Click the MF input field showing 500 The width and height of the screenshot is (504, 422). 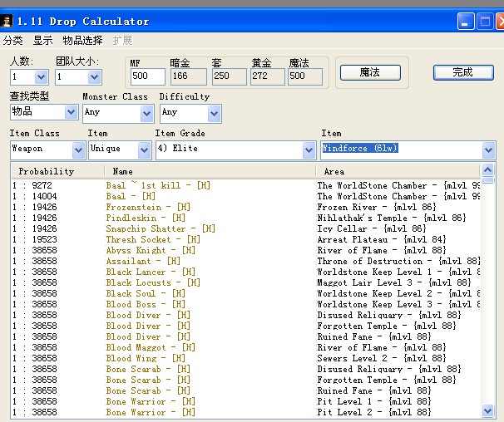pyautogui.click(x=148, y=76)
